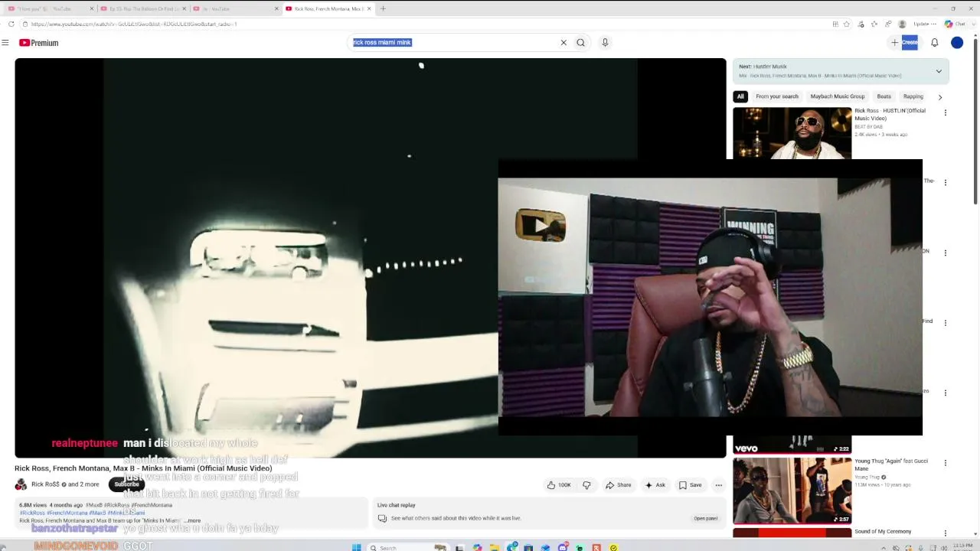Select the 'All' filter chip
Image resolution: width=980 pixels, height=551 pixels.
click(740, 96)
